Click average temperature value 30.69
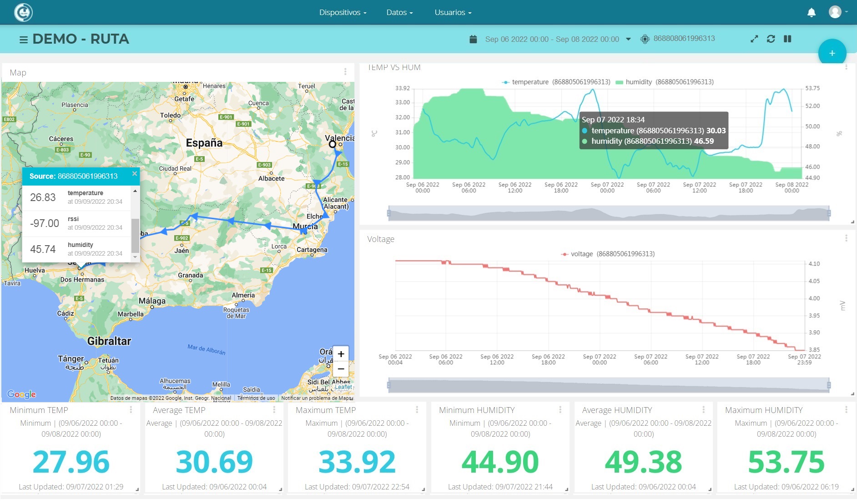 (x=214, y=462)
